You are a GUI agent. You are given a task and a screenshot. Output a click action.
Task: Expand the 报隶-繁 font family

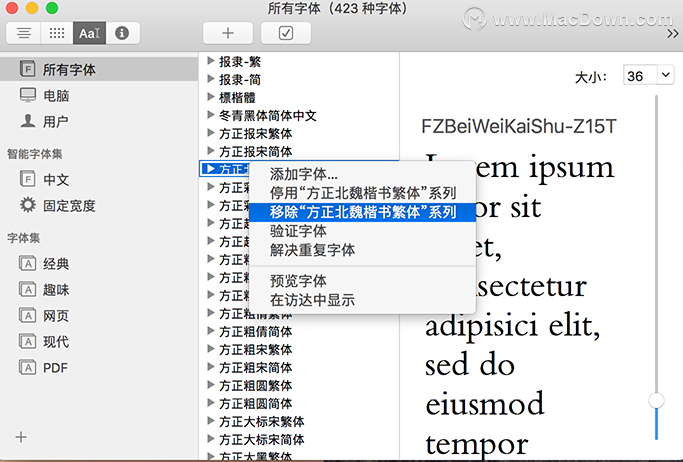(211, 61)
